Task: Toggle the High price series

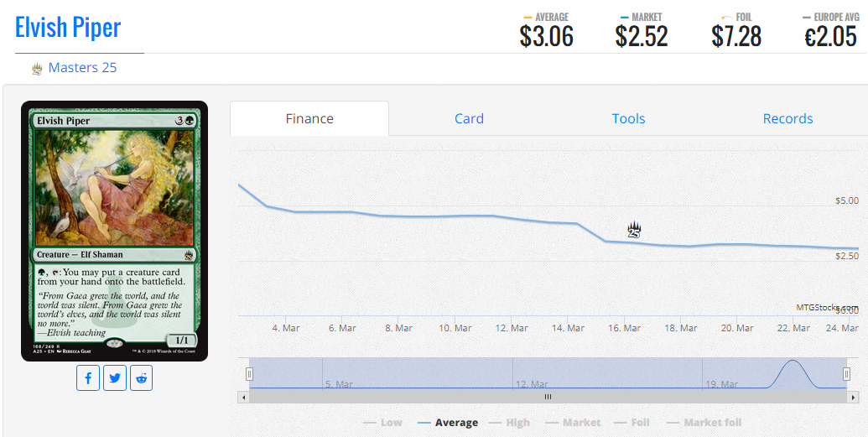Action: click(x=509, y=423)
